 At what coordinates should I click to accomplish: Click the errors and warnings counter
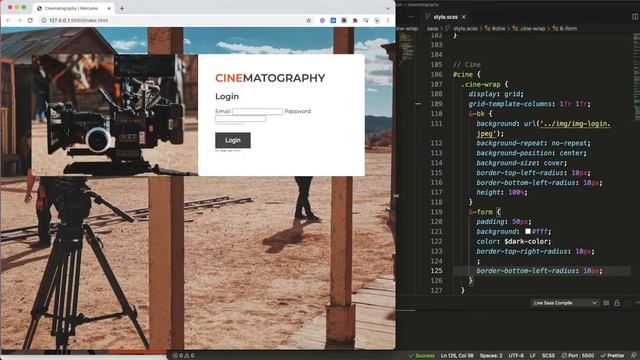pyautogui.click(x=183, y=356)
